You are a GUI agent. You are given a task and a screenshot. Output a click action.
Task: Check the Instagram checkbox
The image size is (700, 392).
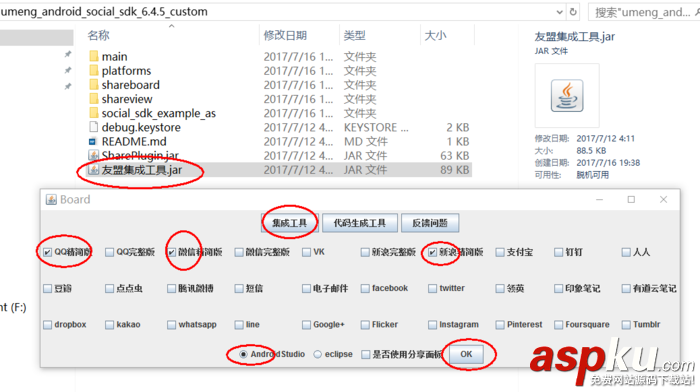(432, 325)
